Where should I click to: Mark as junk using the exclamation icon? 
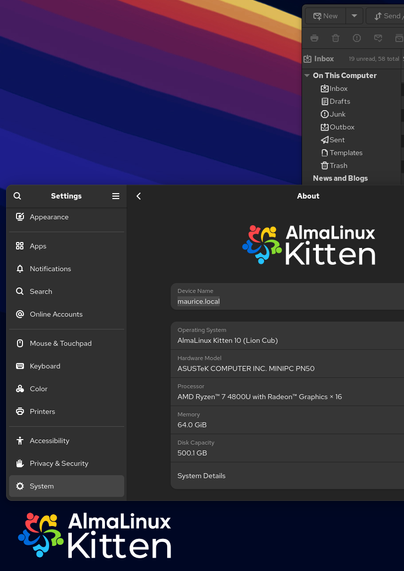(357, 38)
